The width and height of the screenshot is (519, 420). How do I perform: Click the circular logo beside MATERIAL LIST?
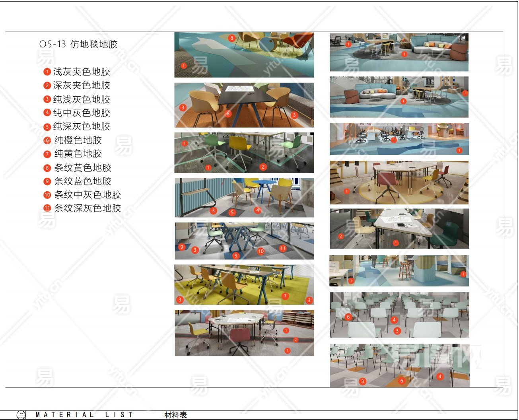[x=21, y=415]
